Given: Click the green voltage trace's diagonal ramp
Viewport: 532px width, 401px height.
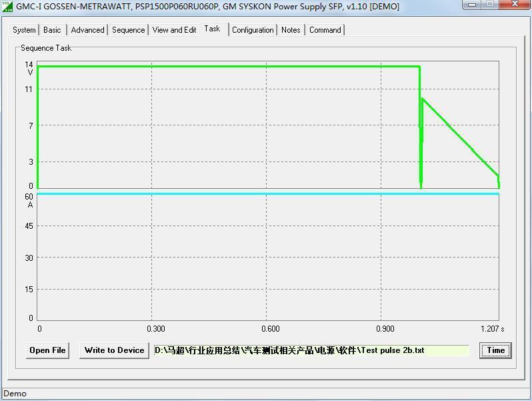Looking at the screenshot, I should coord(460,137).
